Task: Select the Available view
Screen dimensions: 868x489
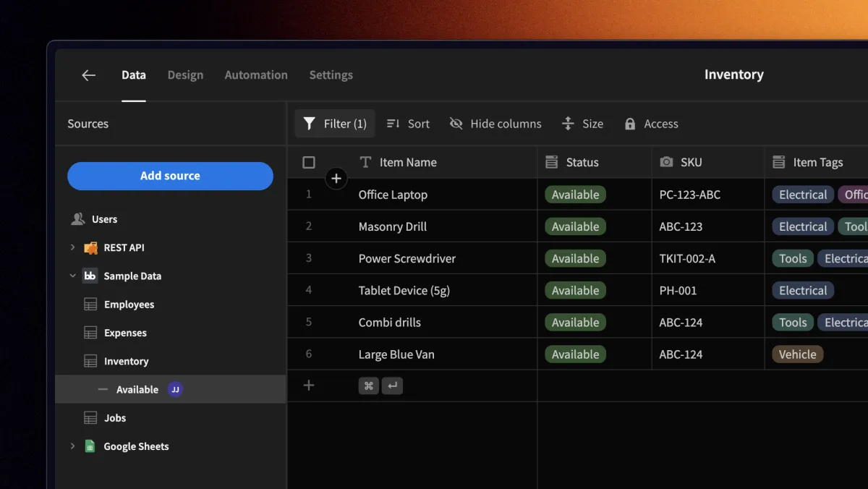Action: 171,389
